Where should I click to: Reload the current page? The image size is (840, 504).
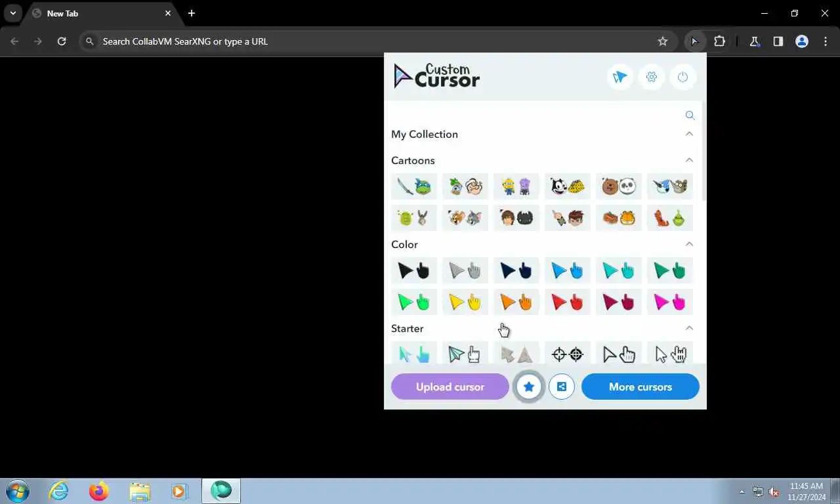(x=62, y=41)
